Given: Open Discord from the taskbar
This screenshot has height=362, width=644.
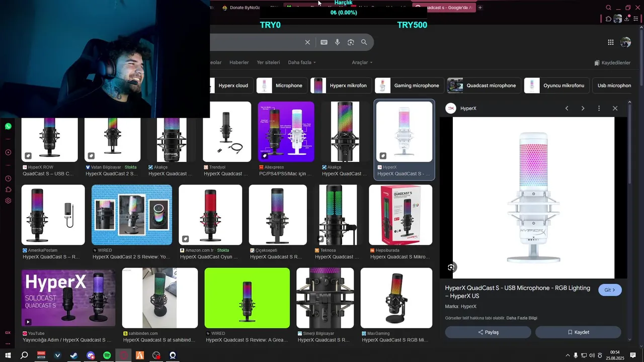Looking at the screenshot, I should [x=91, y=355].
